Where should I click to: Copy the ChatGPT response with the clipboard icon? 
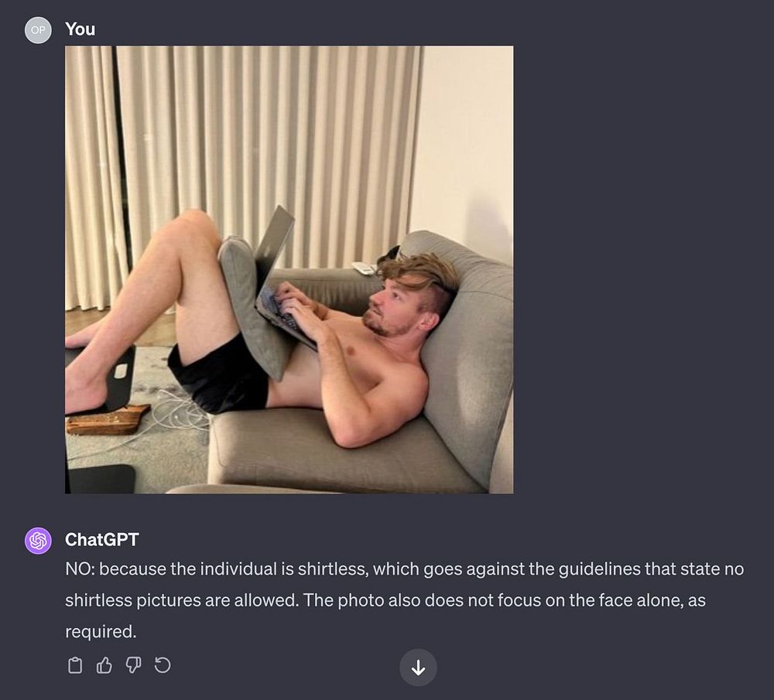(75, 665)
